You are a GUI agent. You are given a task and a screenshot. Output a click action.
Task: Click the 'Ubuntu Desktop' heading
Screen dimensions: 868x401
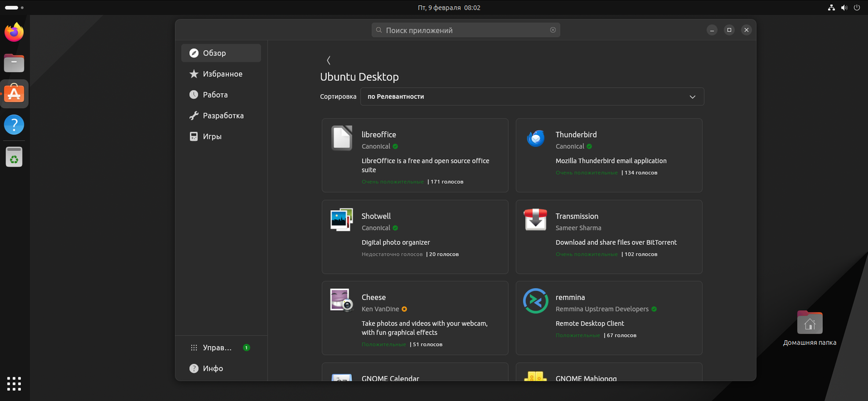pyautogui.click(x=359, y=77)
